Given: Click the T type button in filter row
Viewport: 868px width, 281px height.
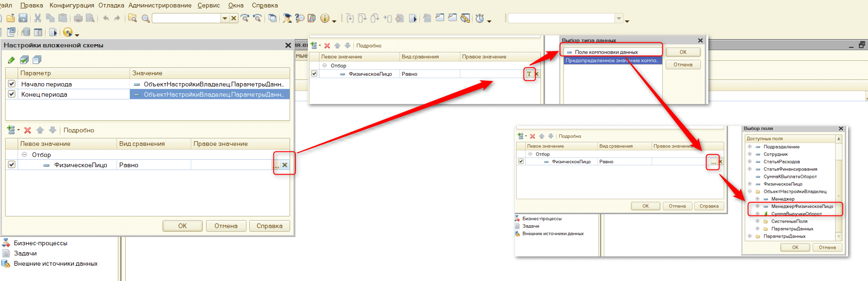Looking at the screenshot, I should coord(529,74).
